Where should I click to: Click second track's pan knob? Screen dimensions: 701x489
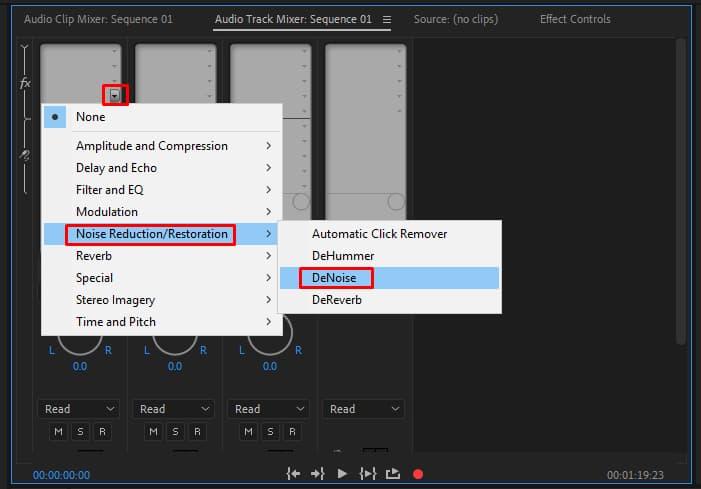click(x=175, y=344)
